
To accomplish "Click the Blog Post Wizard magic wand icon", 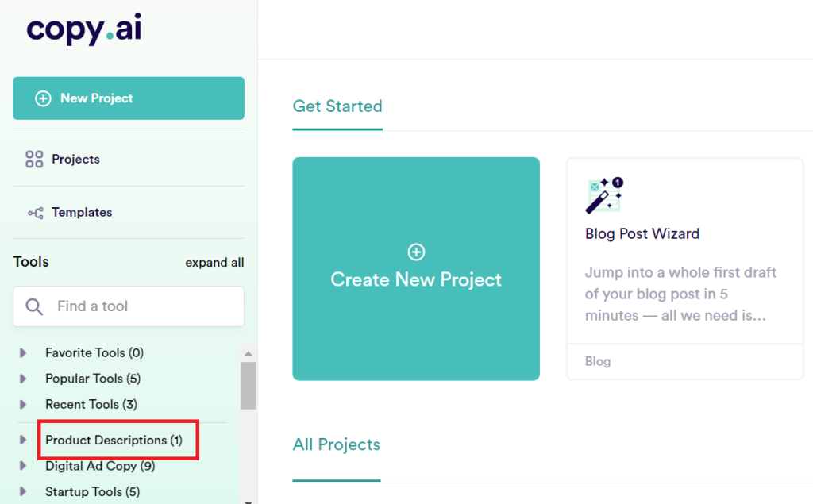I will point(601,195).
